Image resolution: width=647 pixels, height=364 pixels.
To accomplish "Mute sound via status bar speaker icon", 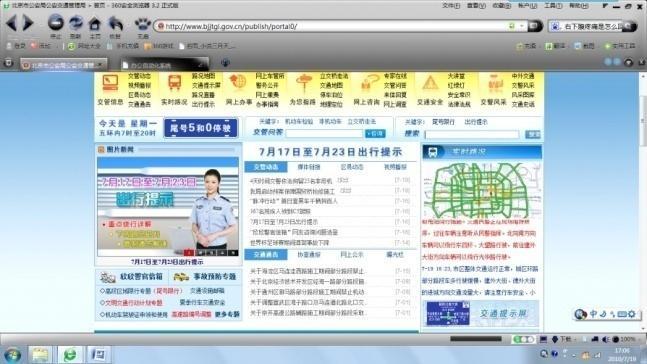I will 606,339.
